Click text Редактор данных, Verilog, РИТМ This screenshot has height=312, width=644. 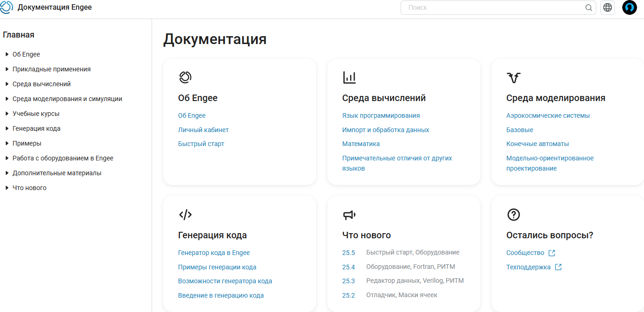(415, 280)
